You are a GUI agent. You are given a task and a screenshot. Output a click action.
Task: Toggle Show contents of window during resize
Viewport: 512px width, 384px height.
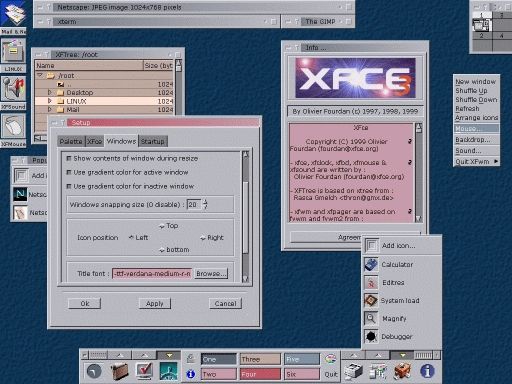(69, 158)
